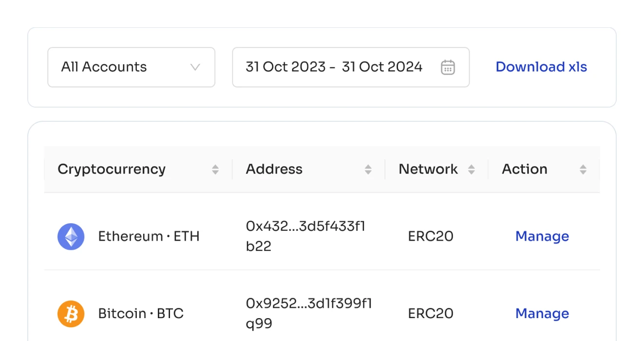The image size is (644, 341).
Task: Manage the Bitcoin BTC wallet
Action: (542, 313)
